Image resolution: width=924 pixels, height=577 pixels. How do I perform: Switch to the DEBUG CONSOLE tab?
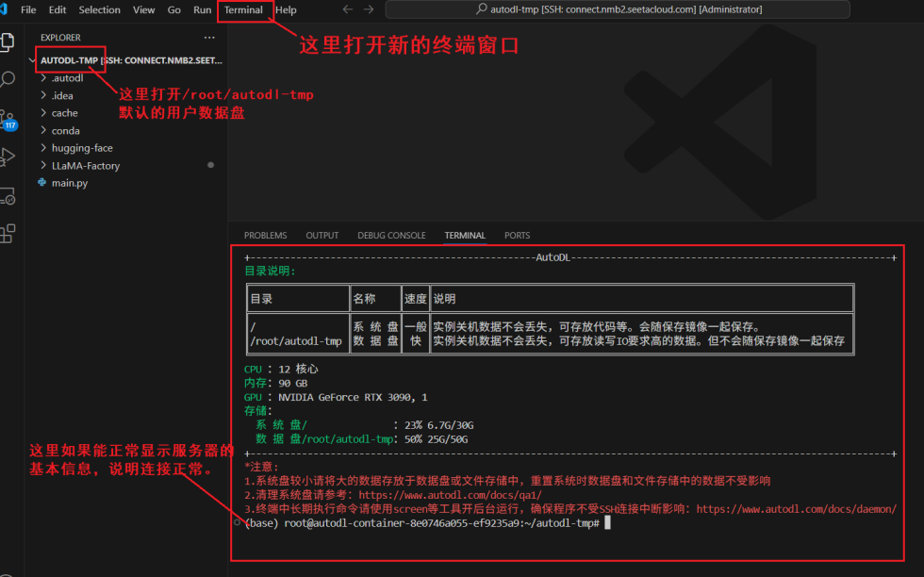391,236
